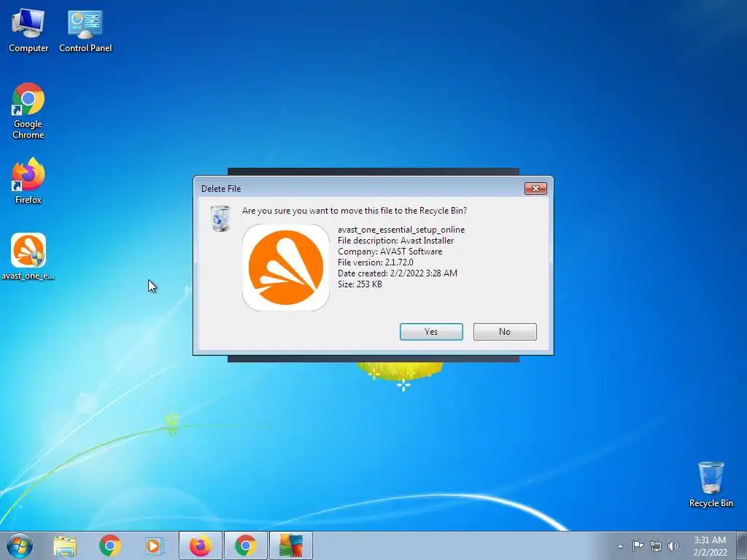Select the Control Panel desktop icon
747x560 pixels.
coord(85,30)
